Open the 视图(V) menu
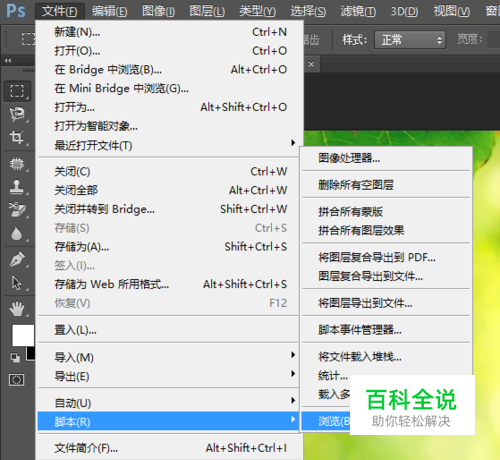Screen dimensions: 500x460 [452, 11]
